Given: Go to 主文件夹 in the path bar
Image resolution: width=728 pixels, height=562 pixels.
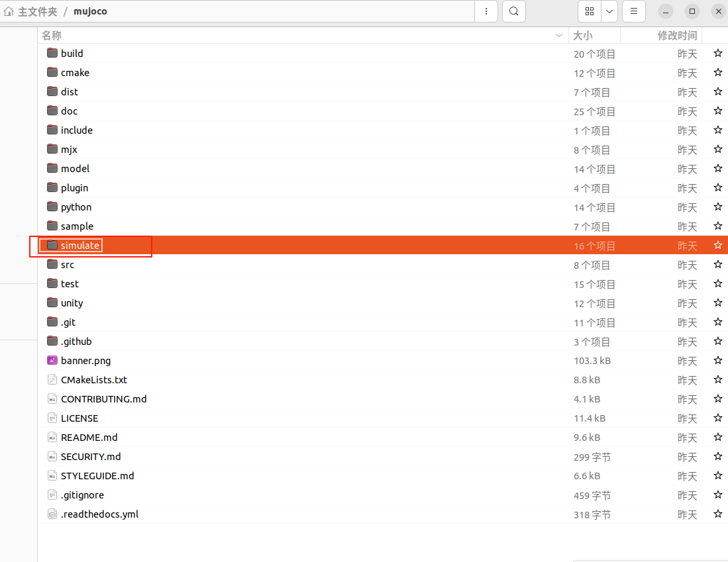Looking at the screenshot, I should coord(38,11).
